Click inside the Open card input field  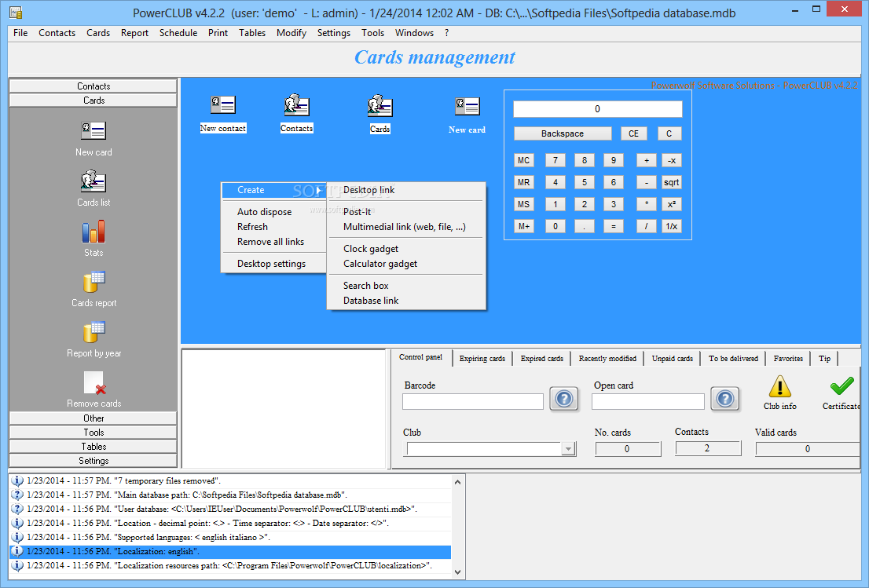[648, 401]
